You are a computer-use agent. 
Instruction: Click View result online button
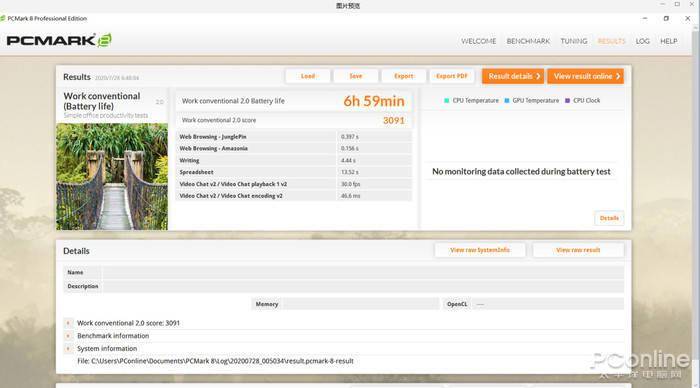click(585, 76)
